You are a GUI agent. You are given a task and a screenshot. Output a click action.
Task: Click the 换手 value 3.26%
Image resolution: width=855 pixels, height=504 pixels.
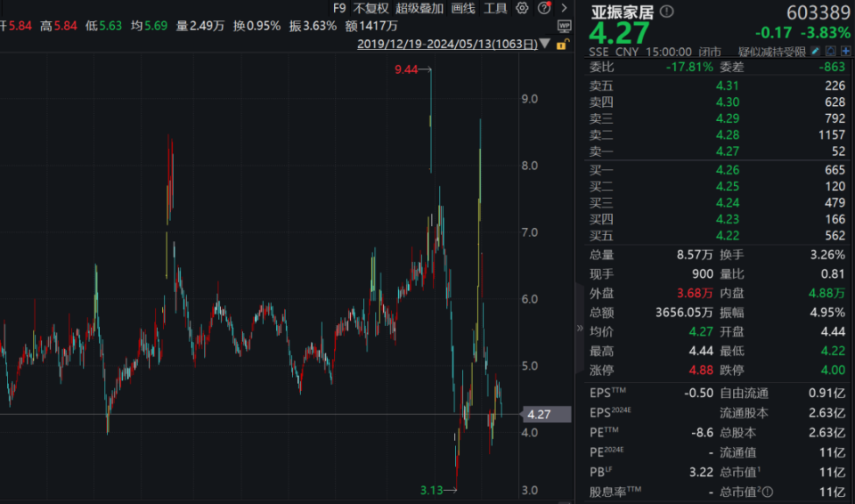point(827,255)
